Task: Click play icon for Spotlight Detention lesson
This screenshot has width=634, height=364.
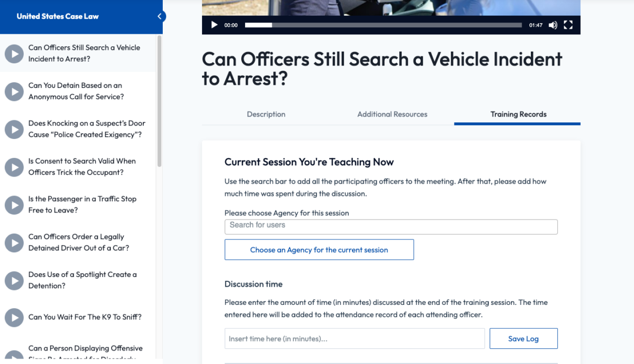Action: (14, 280)
